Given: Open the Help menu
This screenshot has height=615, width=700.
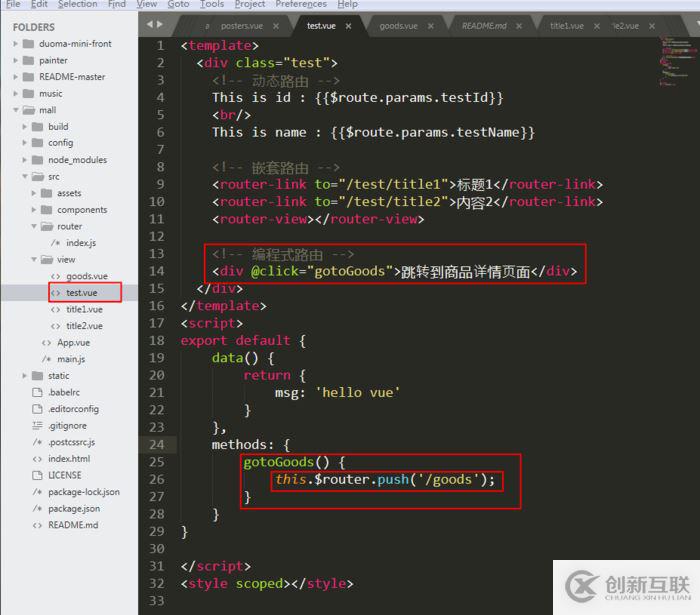Looking at the screenshot, I should click(x=348, y=4).
